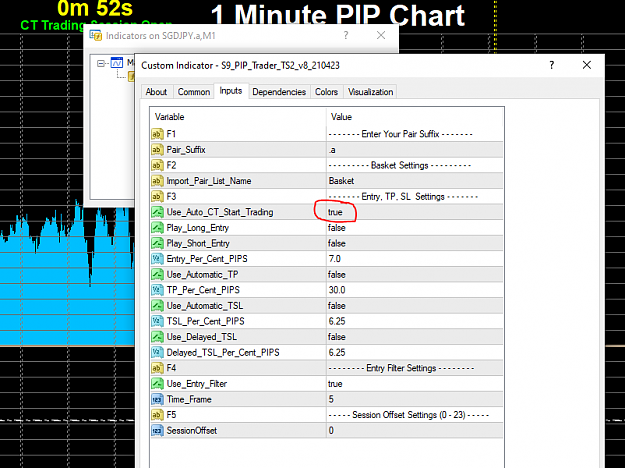
Task: Click the Entry, TP, SL Settings value
Action: [x=403, y=196]
